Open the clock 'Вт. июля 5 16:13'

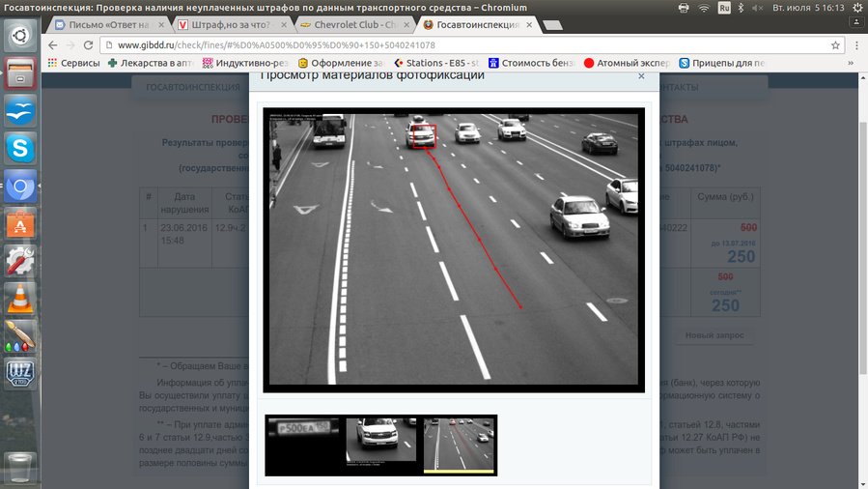(808, 8)
